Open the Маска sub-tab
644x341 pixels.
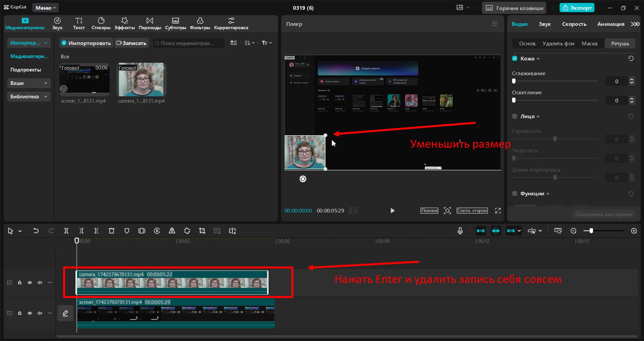pos(589,44)
